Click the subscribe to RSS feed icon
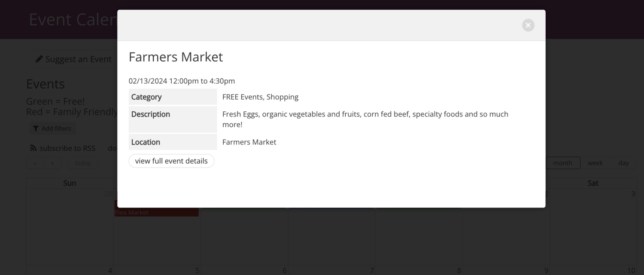This screenshot has width=644, height=275. 33,148
